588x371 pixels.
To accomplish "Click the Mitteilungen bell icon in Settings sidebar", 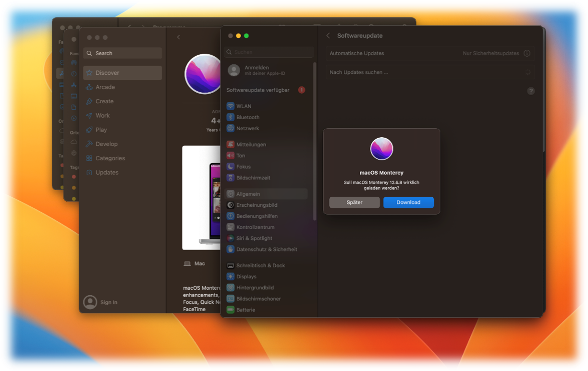I will tap(231, 144).
